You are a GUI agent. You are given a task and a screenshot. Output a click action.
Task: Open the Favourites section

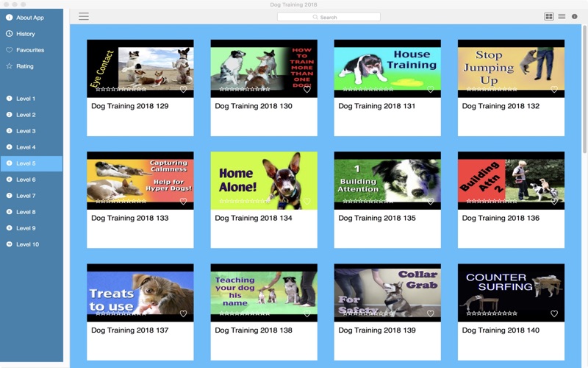point(32,50)
